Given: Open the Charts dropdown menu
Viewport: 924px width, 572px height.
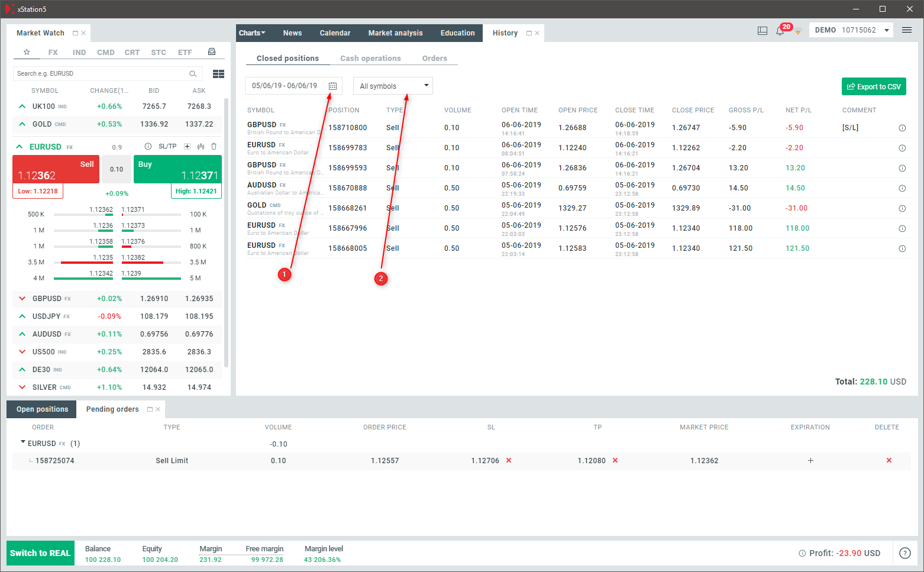Looking at the screenshot, I should [253, 33].
